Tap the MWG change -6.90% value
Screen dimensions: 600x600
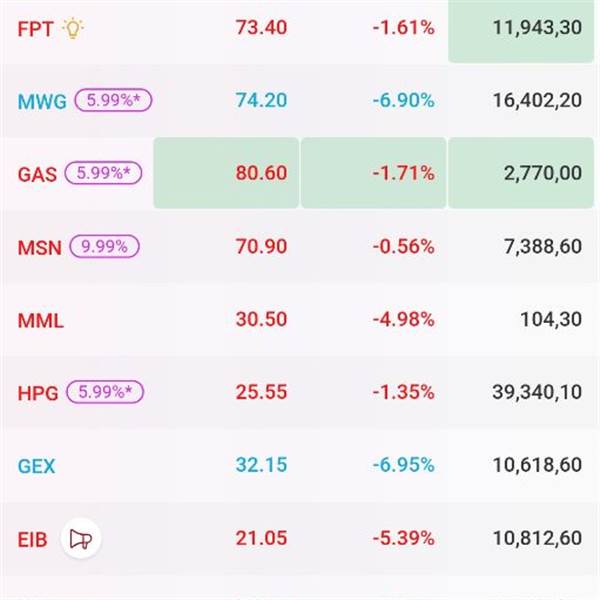point(403,101)
